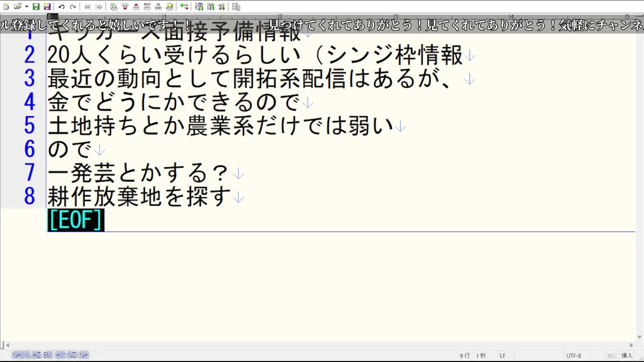Save the file with green floppy icon
Viewport: 644px width, 362px height.
[x=36, y=7]
